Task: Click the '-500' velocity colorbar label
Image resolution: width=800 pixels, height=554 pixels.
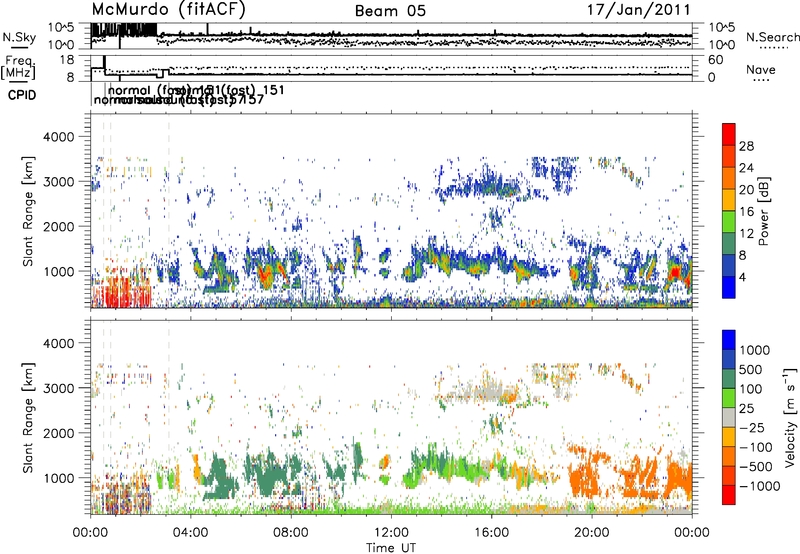Action: [x=756, y=466]
